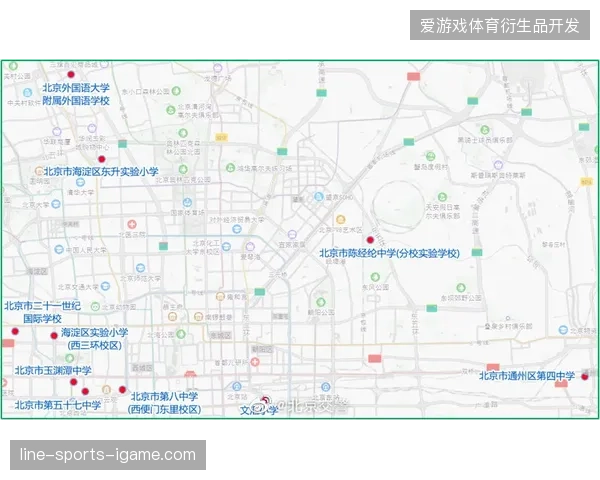Viewport: 600px width, 480px height.
Task: Click the 首都儿研所 hospital cross icon
Action: [255, 362]
